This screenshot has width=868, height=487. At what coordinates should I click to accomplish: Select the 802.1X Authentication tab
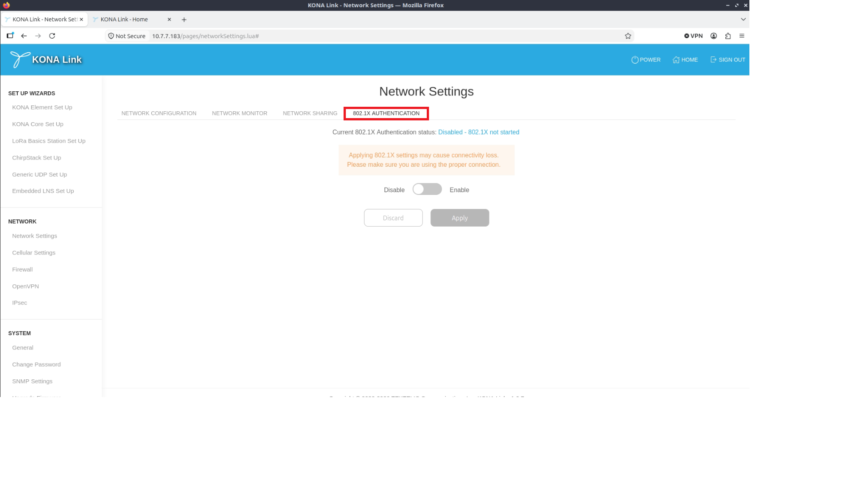click(386, 113)
